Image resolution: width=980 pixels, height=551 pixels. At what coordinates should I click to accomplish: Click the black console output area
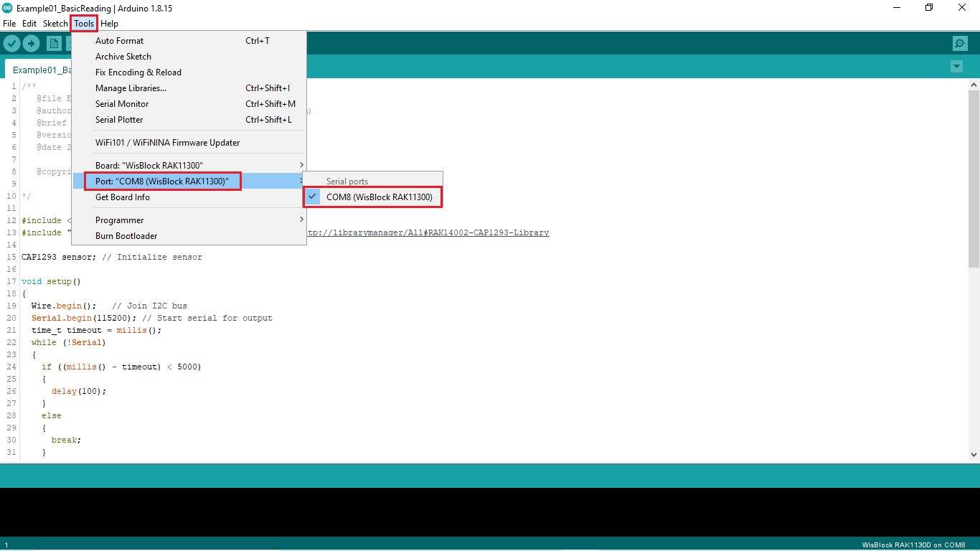tap(490, 512)
